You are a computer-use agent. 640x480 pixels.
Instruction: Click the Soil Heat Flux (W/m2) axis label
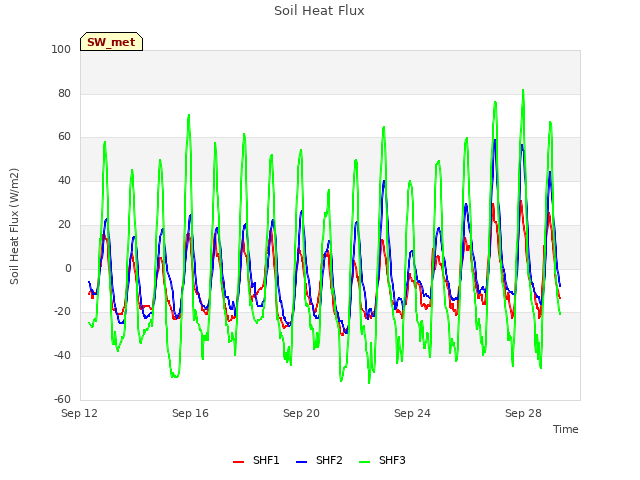[14, 226]
